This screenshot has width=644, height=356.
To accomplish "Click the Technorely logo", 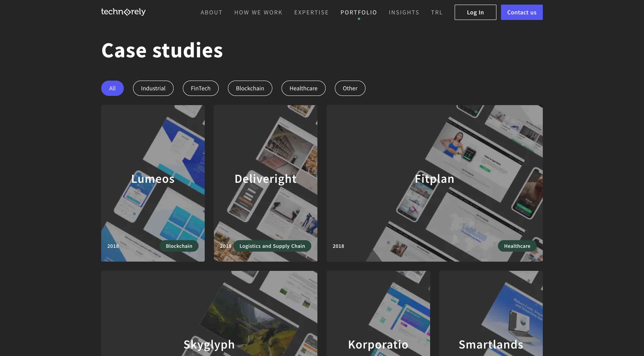I will tap(123, 12).
